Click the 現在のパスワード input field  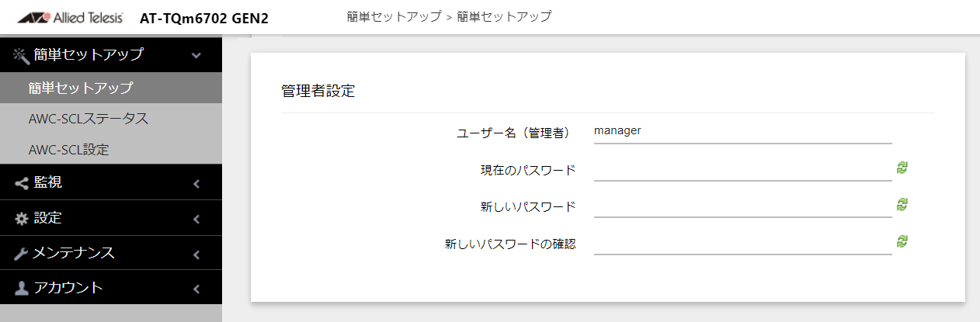click(742, 169)
